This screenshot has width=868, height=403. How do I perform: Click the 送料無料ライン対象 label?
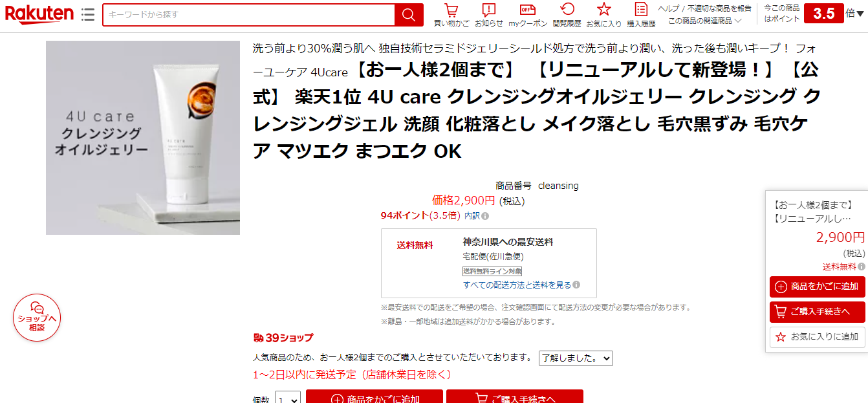pos(492,271)
